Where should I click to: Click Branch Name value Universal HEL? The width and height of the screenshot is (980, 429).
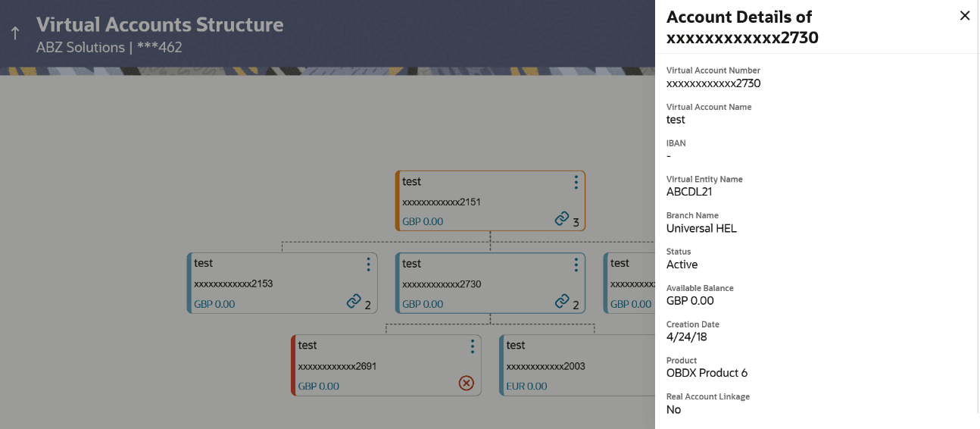(701, 228)
